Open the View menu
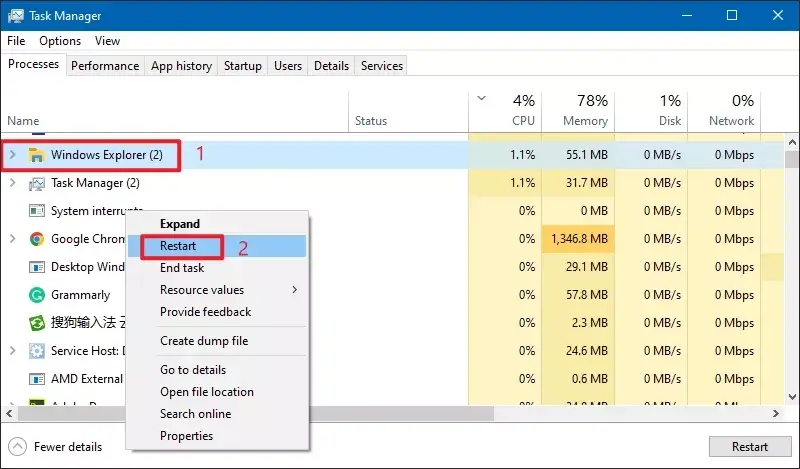The height and width of the screenshot is (469, 800). click(107, 41)
